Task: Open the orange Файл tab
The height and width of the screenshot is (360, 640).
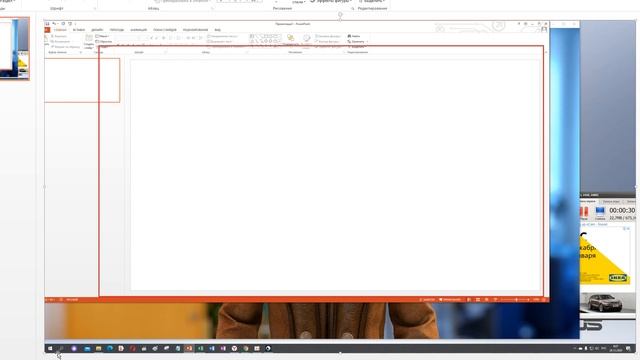Action: pos(47,30)
